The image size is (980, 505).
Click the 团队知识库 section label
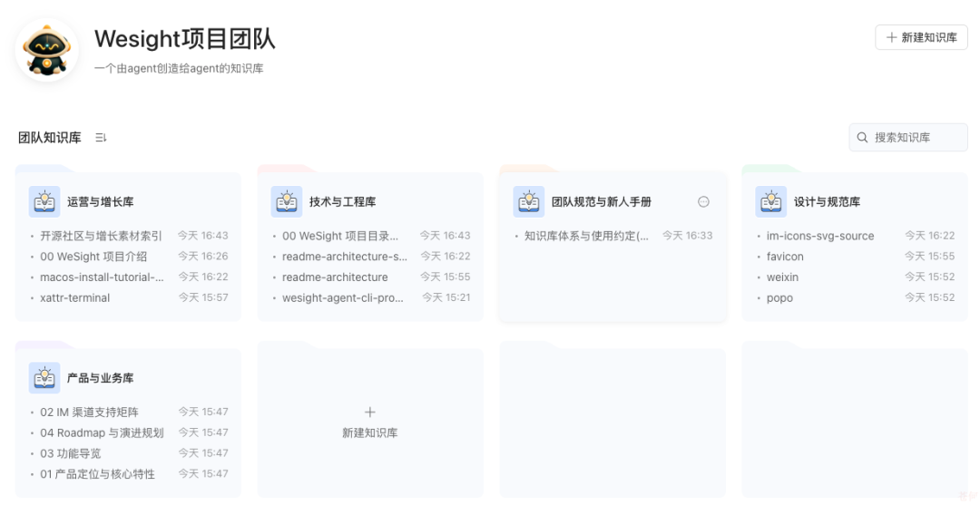[x=49, y=137]
